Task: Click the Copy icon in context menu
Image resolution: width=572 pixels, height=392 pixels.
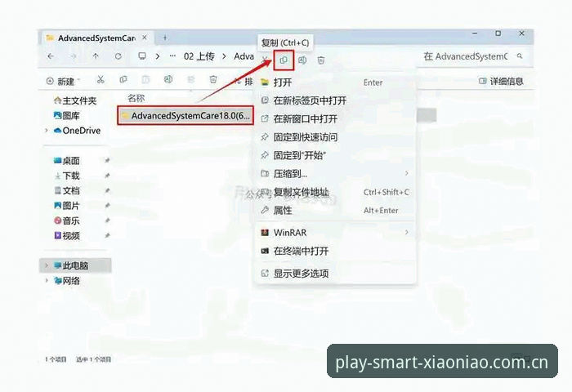Action: point(284,60)
